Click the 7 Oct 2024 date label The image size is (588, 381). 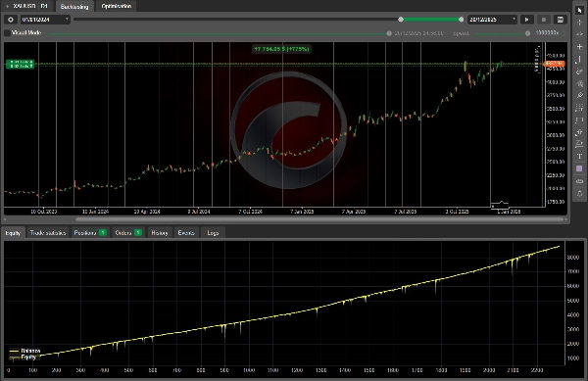(250, 212)
